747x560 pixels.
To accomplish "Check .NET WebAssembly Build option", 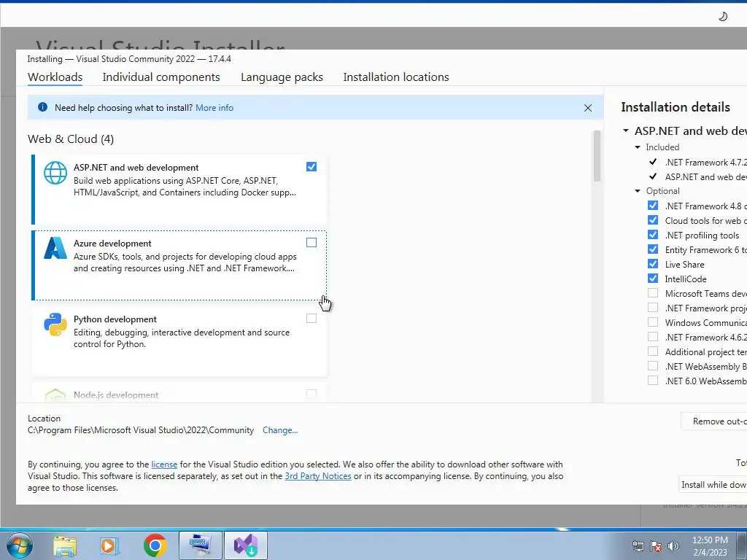I will [x=653, y=366].
